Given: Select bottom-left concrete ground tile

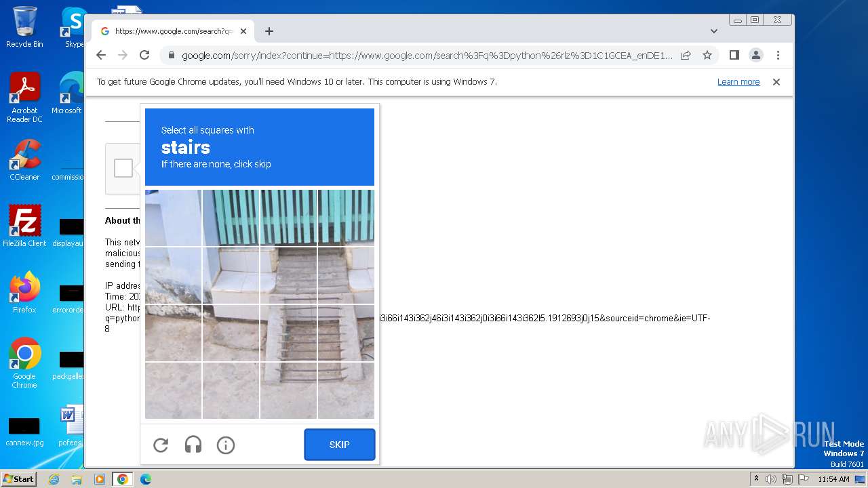Looking at the screenshot, I should [173, 390].
